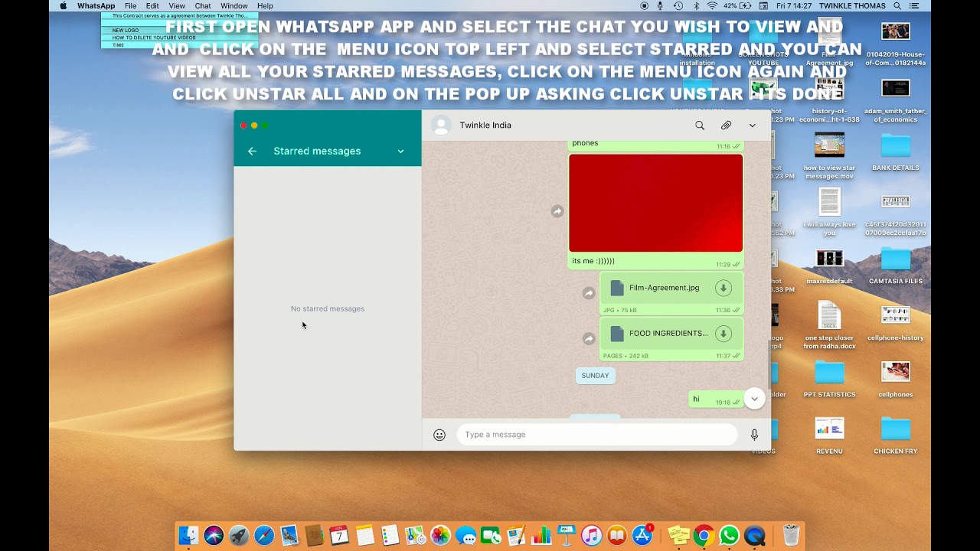The height and width of the screenshot is (551, 980).
Task: Open Google Chrome from the Dock
Action: [x=704, y=536]
